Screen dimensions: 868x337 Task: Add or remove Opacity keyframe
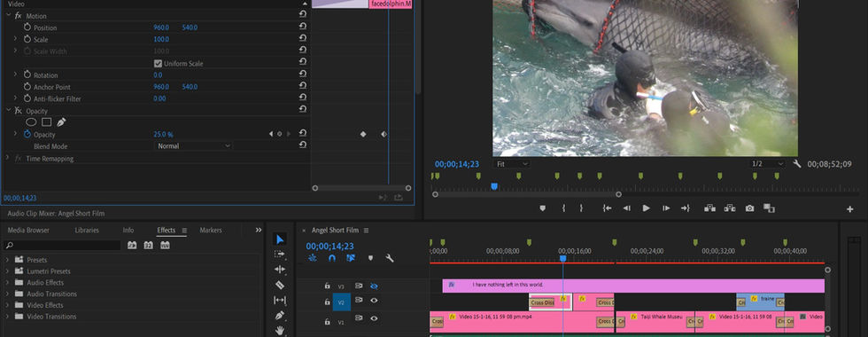pos(280,134)
